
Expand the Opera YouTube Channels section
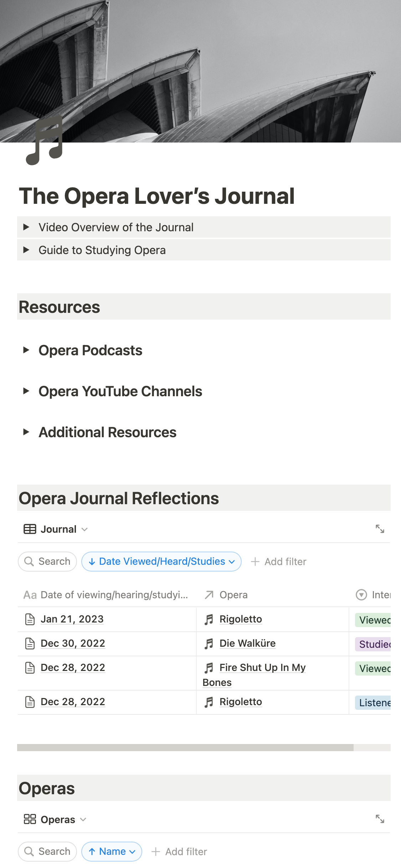(26, 391)
